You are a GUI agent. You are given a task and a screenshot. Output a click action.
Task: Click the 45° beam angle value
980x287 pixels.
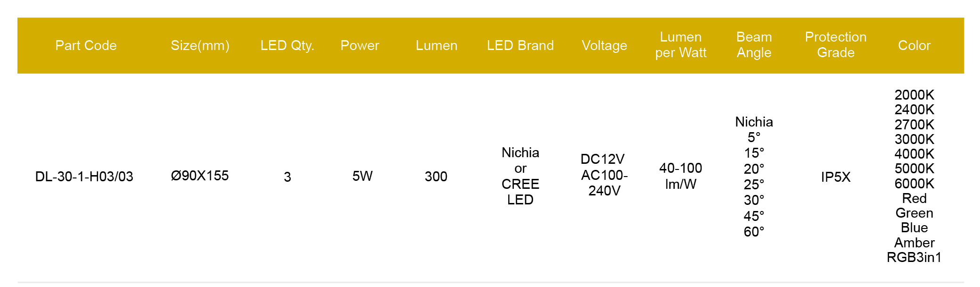(754, 216)
